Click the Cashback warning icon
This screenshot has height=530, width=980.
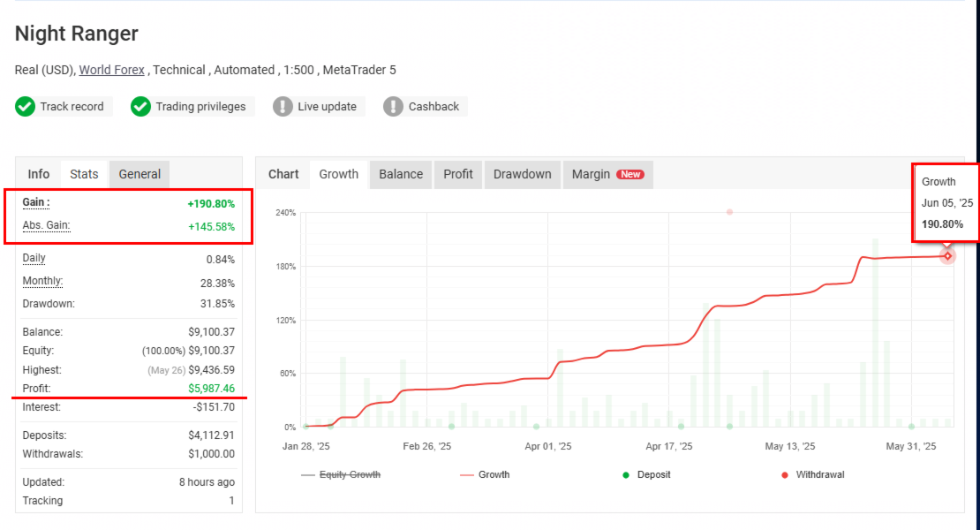point(393,107)
